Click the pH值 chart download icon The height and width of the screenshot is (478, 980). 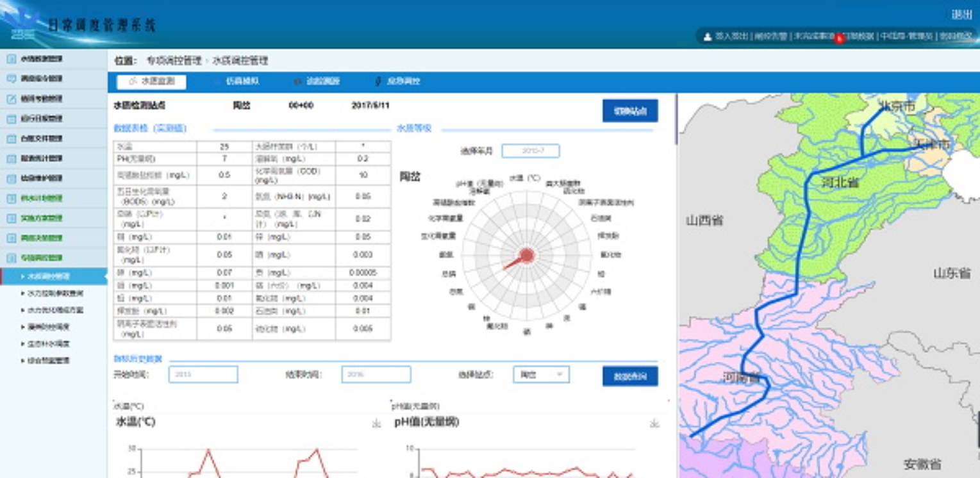pos(654,424)
